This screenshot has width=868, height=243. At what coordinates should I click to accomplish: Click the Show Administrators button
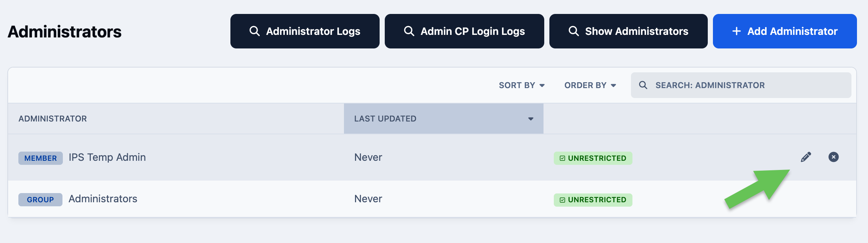pyautogui.click(x=628, y=31)
